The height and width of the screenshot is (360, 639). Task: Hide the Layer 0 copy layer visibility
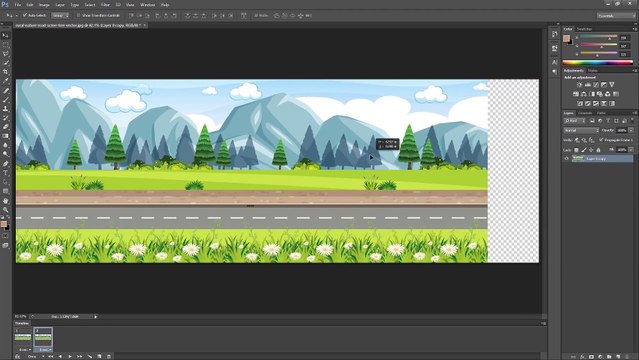[x=566, y=159]
